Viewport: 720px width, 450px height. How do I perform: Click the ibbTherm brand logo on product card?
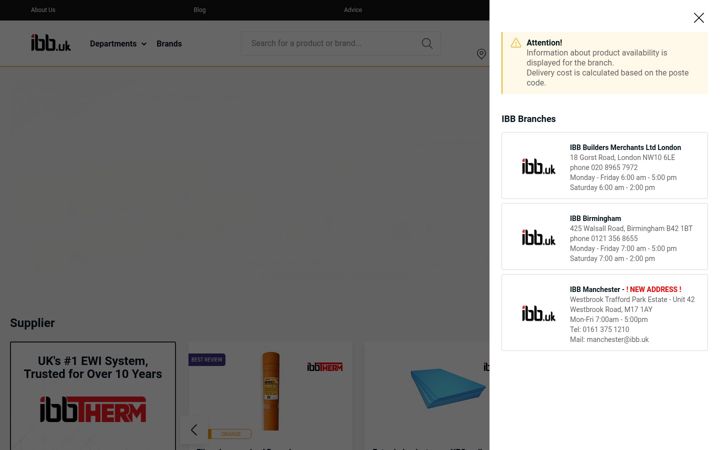click(x=325, y=367)
